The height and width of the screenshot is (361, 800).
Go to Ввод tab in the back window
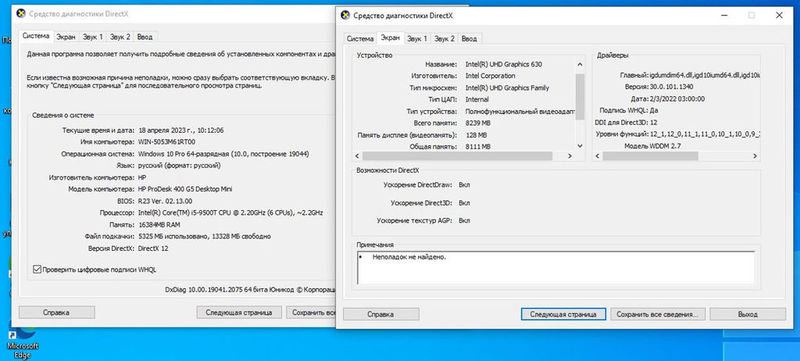coord(145,37)
